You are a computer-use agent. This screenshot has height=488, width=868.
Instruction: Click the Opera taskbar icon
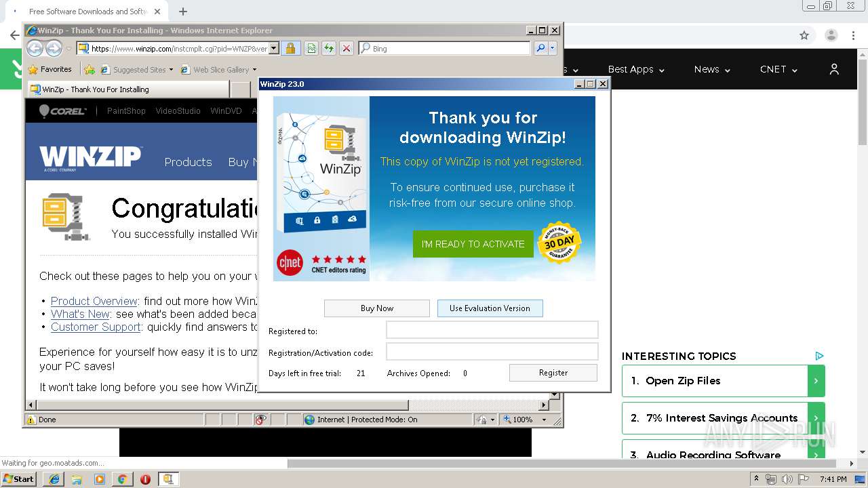click(145, 479)
